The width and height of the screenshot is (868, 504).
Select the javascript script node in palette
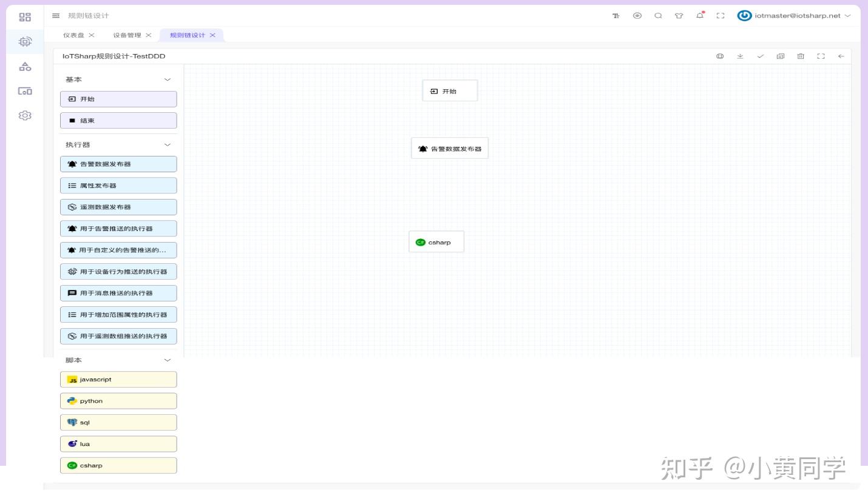tap(118, 380)
